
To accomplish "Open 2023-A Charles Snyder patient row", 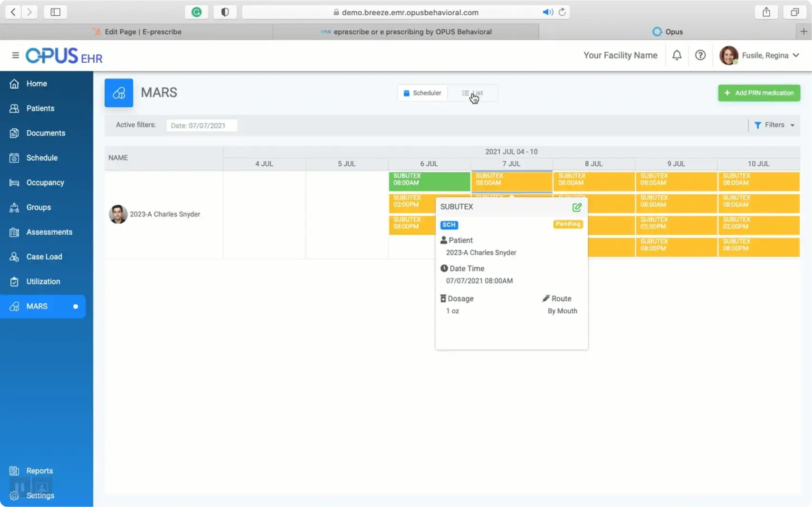I will (x=165, y=214).
